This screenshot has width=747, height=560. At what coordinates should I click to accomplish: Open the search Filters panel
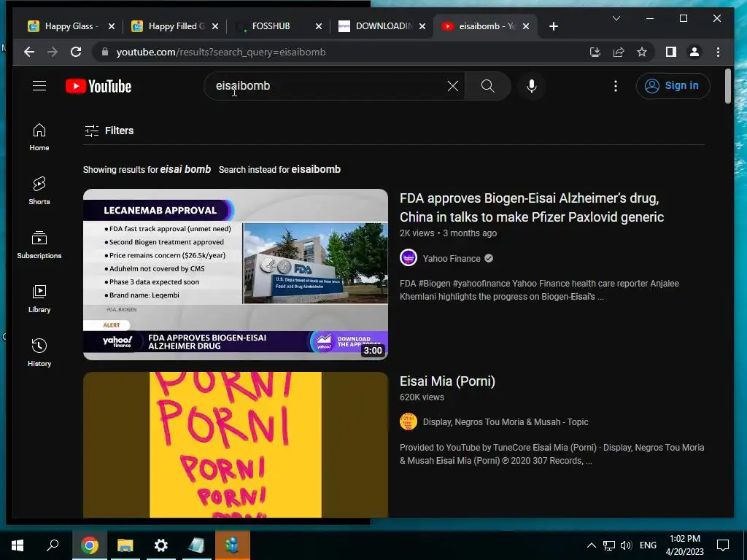(109, 131)
